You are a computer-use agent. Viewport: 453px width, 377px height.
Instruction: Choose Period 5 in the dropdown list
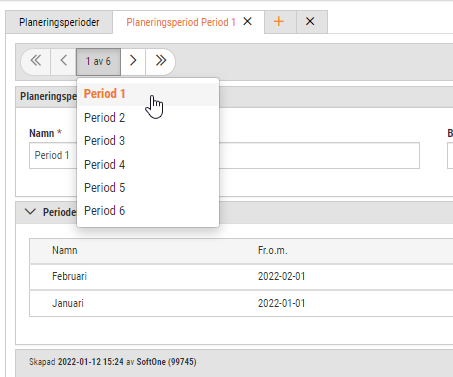pos(148,188)
